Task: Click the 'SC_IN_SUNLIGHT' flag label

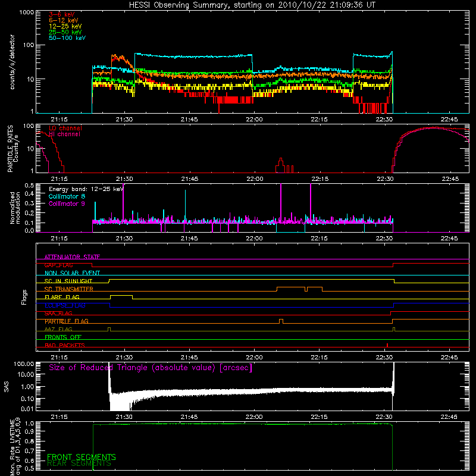Action: (x=68, y=281)
